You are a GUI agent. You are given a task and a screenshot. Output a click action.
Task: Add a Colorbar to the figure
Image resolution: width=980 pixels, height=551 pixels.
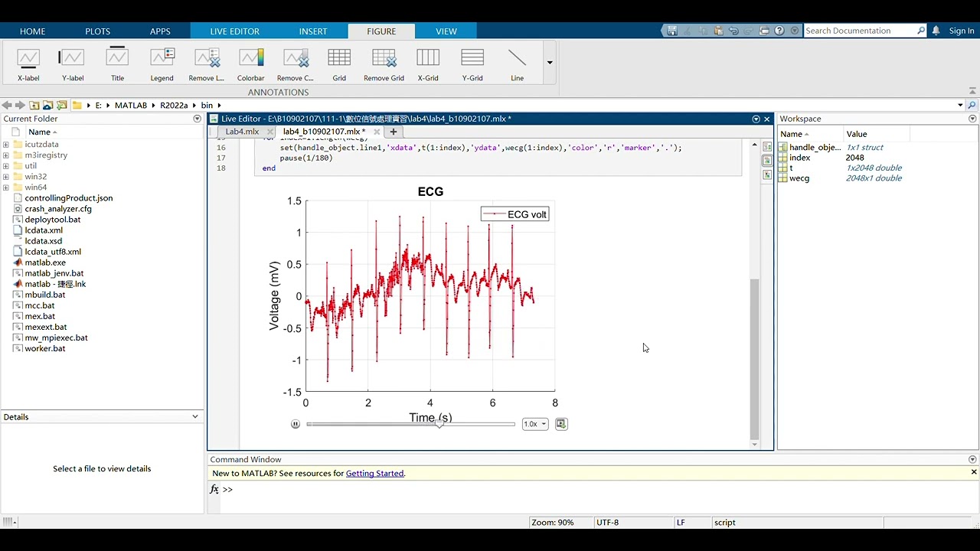(250, 64)
